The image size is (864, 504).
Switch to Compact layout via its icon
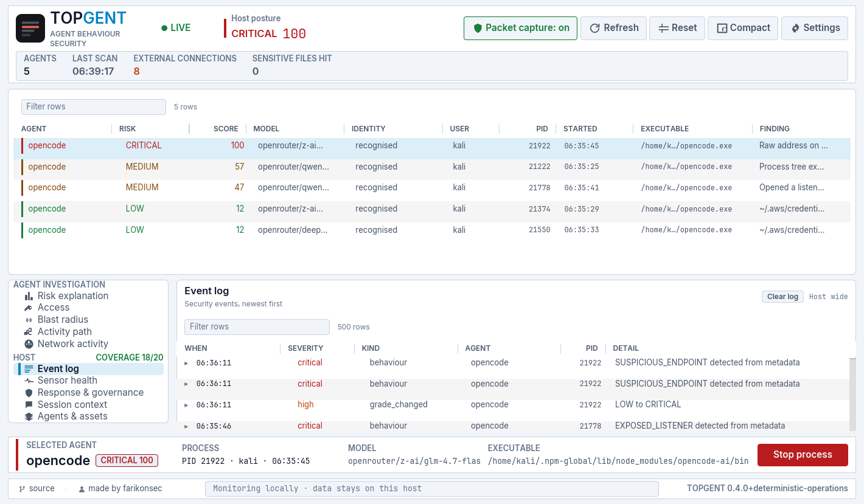pyautogui.click(x=722, y=28)
